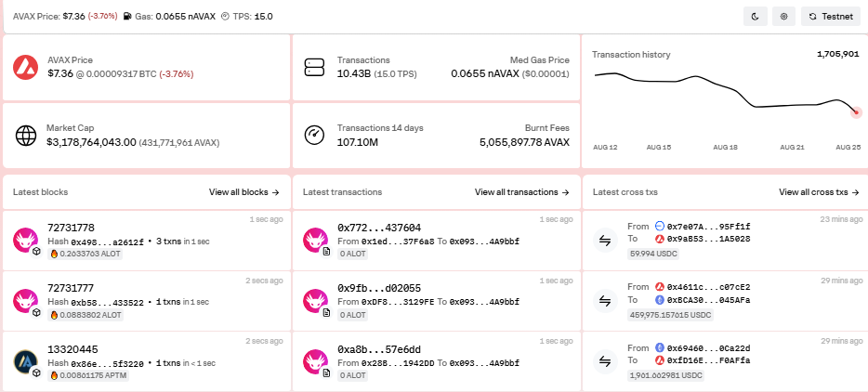This screenshot has height=392, width=868.
Task: Open View all transactions link
Action: (x=522, y=192)
